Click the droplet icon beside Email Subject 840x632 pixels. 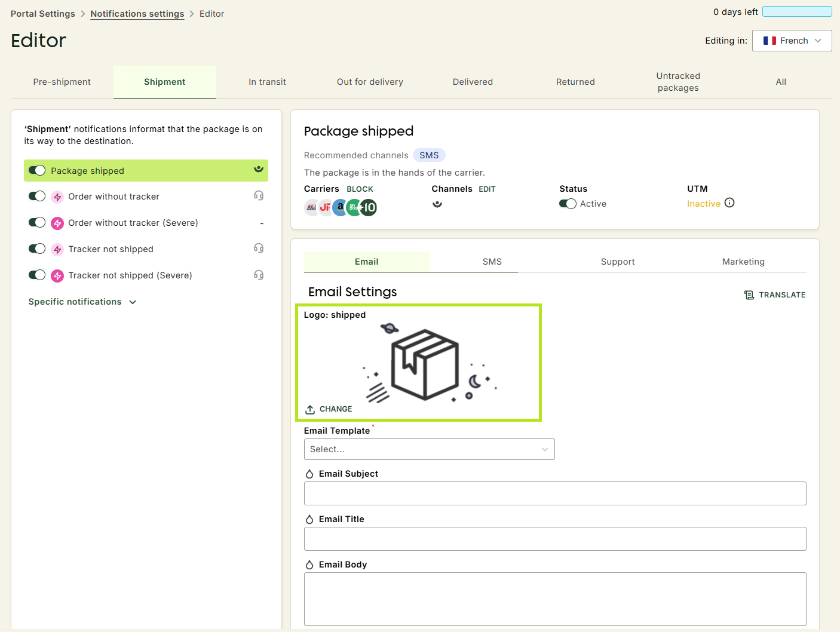[309, 474]
